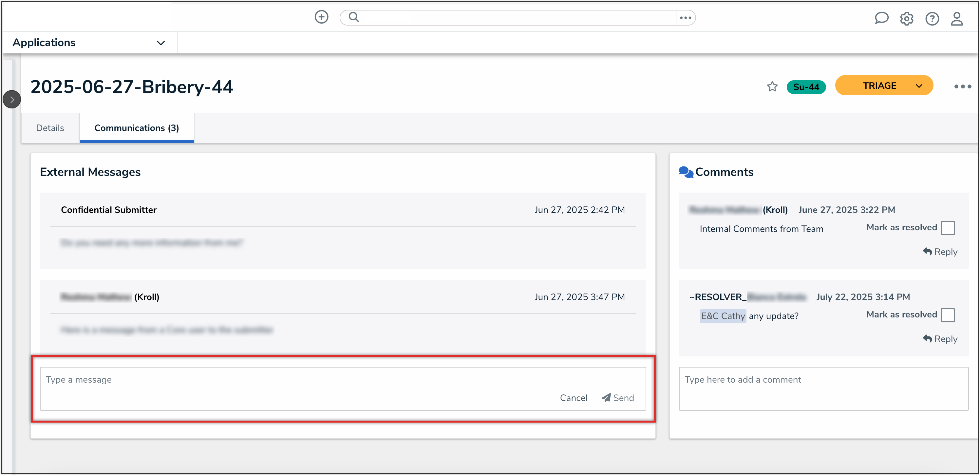Mark the 'any update?' comment resolved

pos(947,315)
